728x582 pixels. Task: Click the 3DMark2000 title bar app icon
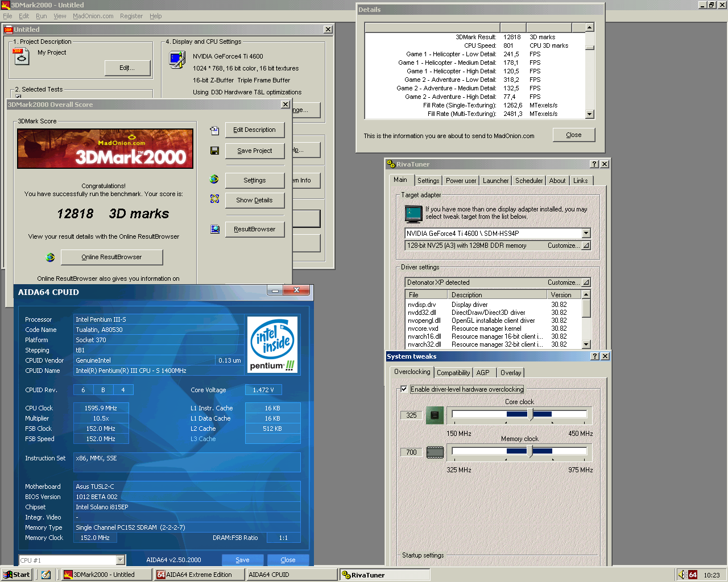point(6,5)
